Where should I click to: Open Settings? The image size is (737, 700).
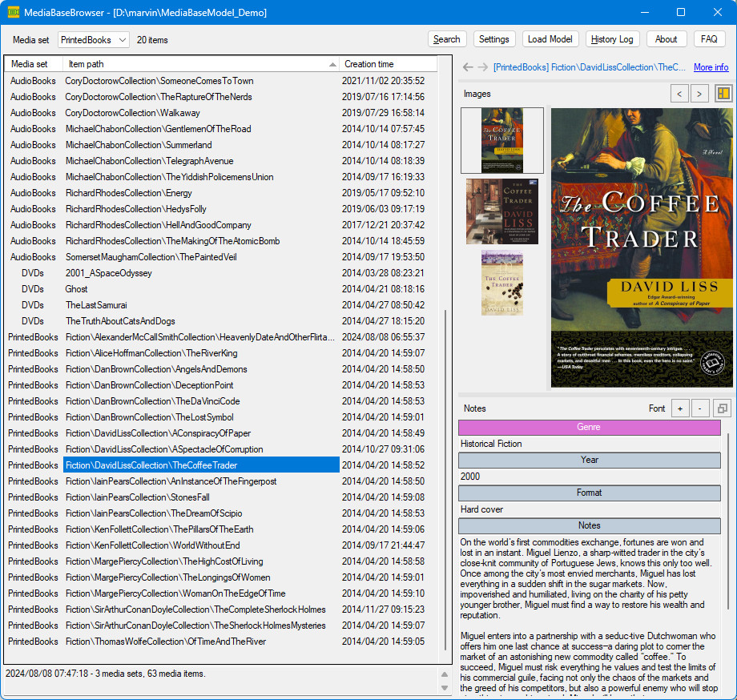point(494,39)
